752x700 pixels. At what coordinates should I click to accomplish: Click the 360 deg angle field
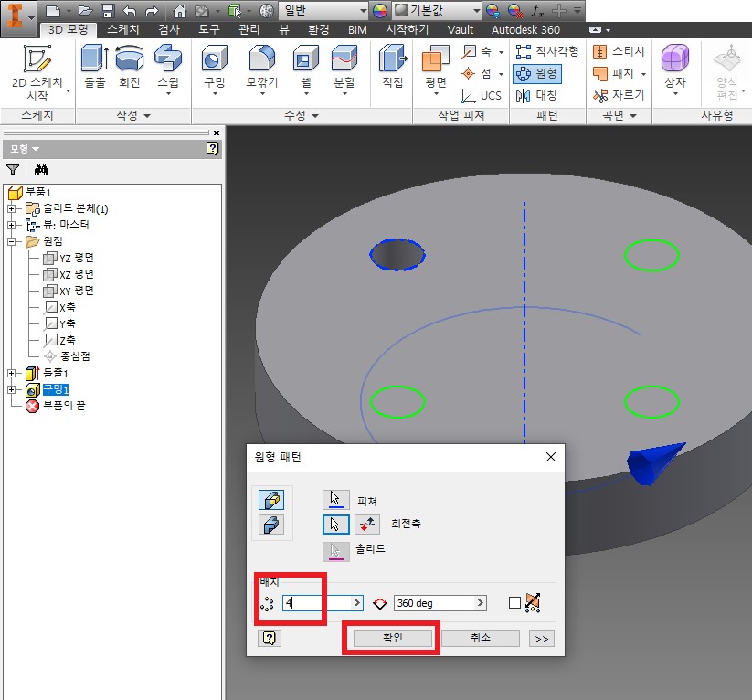(x=435, y=602)
